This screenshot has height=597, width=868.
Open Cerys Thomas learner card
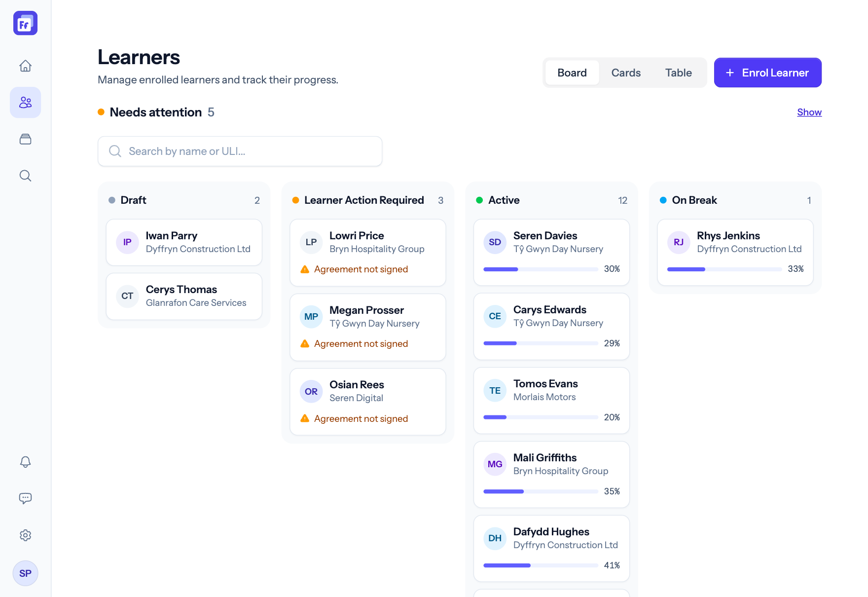coord(184,297)
